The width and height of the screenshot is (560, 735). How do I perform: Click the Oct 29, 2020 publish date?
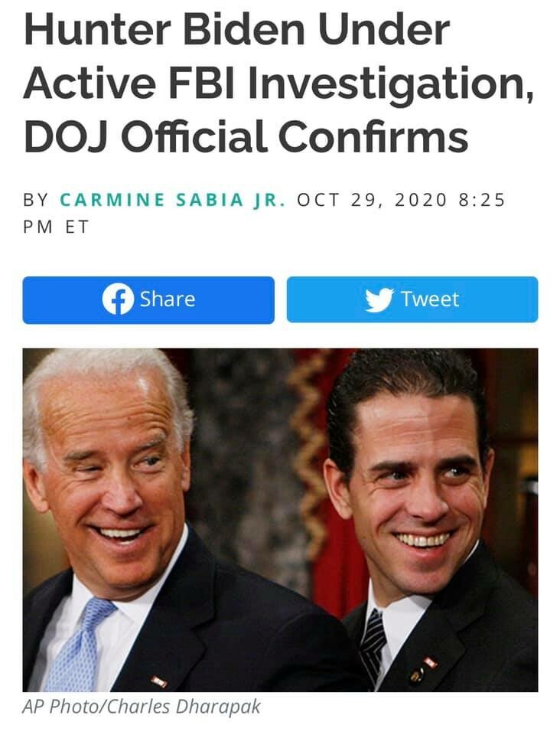tap(373, 200)
